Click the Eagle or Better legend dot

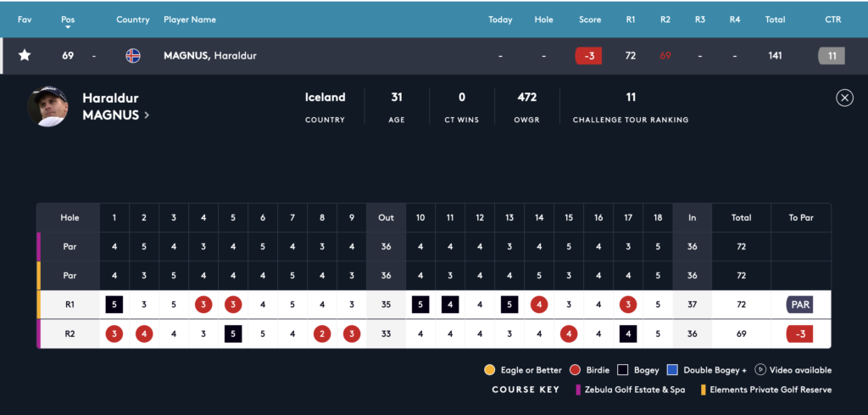pyautogui.click(x=489, y=370)
